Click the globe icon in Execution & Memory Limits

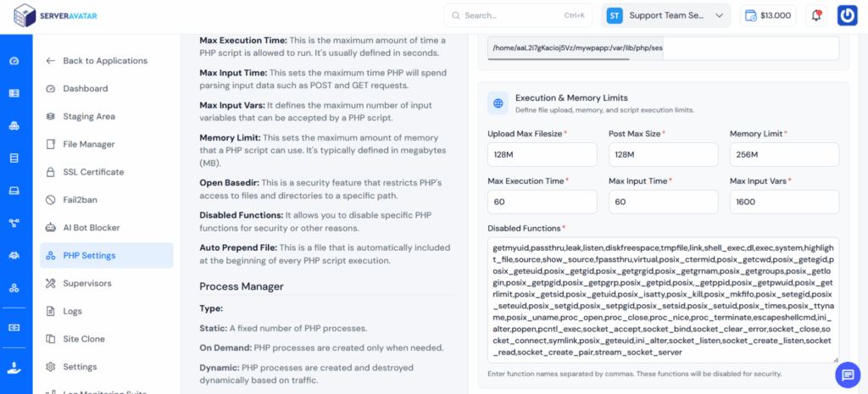pos(498,103)
